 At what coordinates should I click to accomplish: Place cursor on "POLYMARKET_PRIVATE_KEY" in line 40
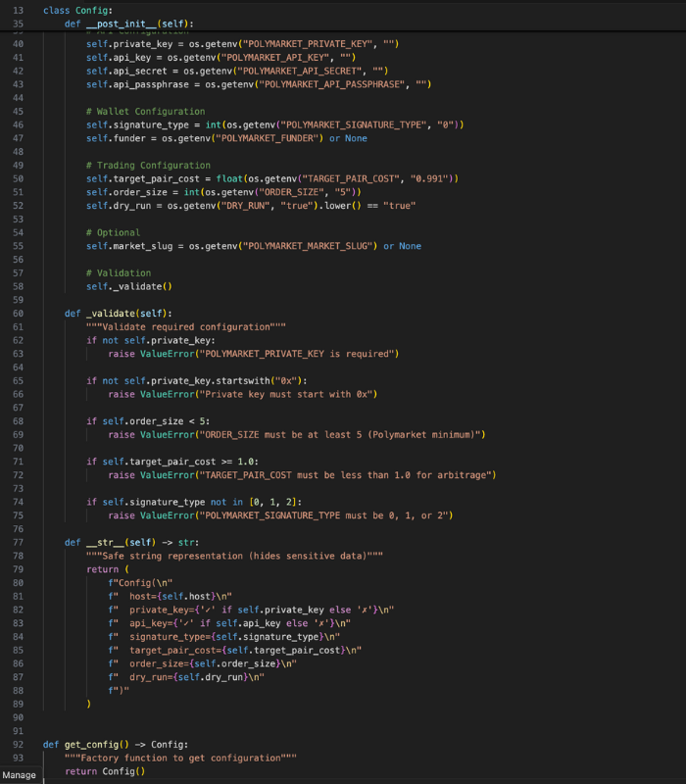click(308, 44)
